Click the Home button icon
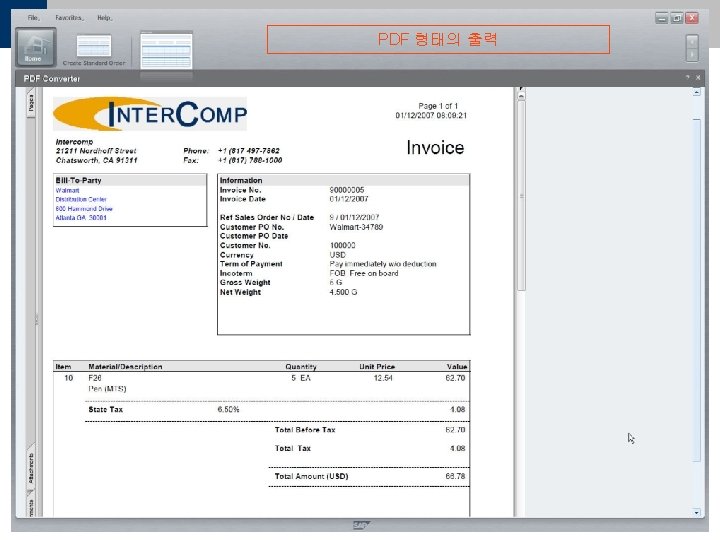Viewport: 720px width, 540px height. click(x=36, y=47)
